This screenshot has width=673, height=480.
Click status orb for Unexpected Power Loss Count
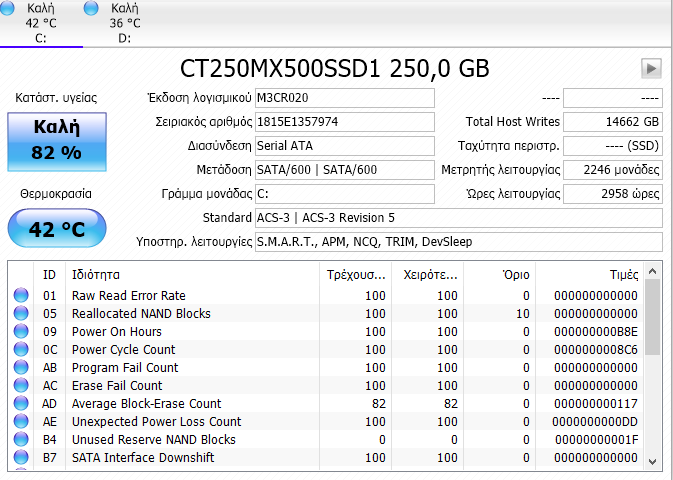(x=21, y=422)
